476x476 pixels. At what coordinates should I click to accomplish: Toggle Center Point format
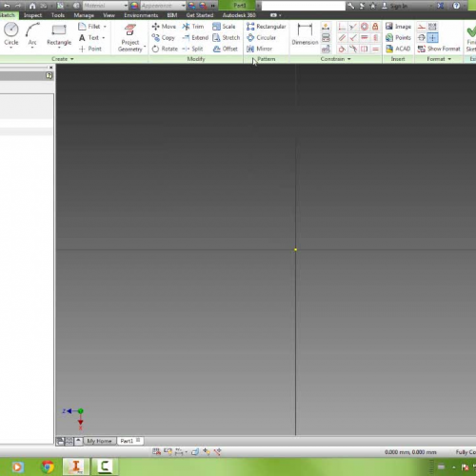point(432,38)
